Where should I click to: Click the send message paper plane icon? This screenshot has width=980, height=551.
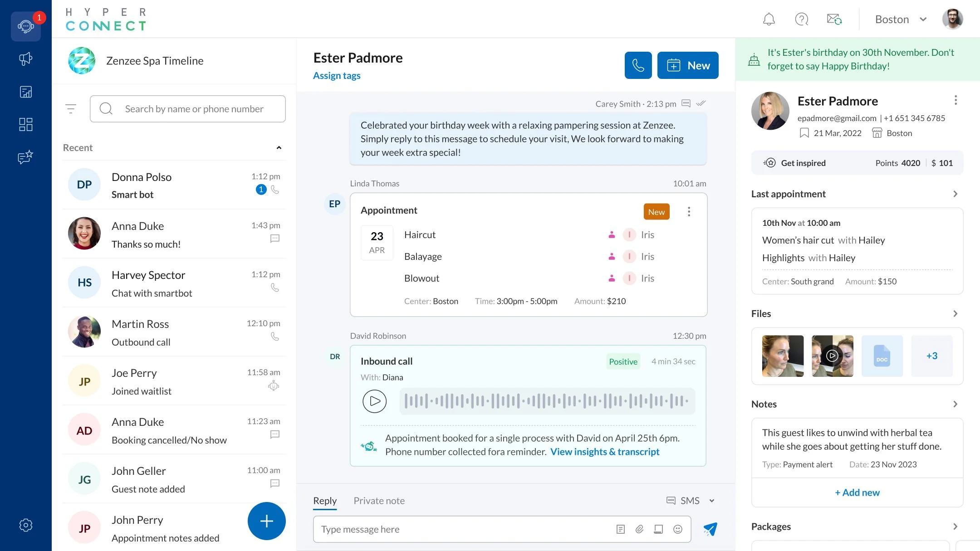pyautogui.click(x=710, y=529)
